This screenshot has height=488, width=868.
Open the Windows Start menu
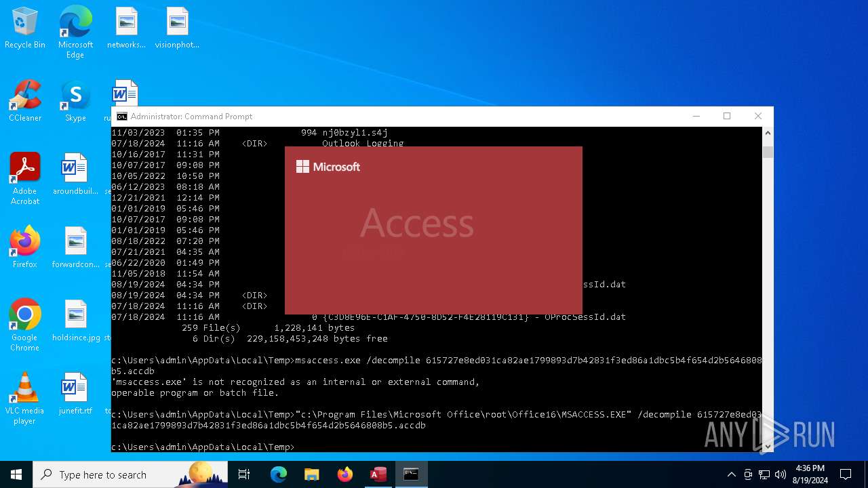click(16, 474)
